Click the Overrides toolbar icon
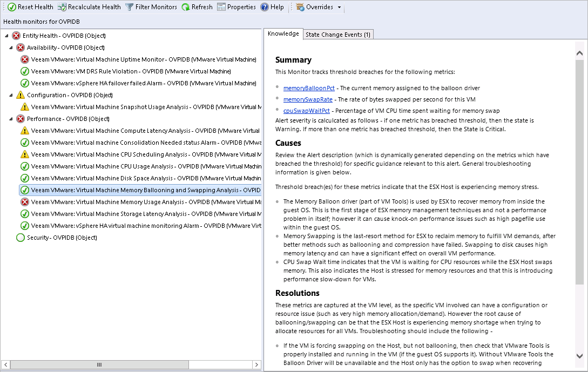Image resolution: width=588 pixels, height=372 pixels. click(300, 7)
